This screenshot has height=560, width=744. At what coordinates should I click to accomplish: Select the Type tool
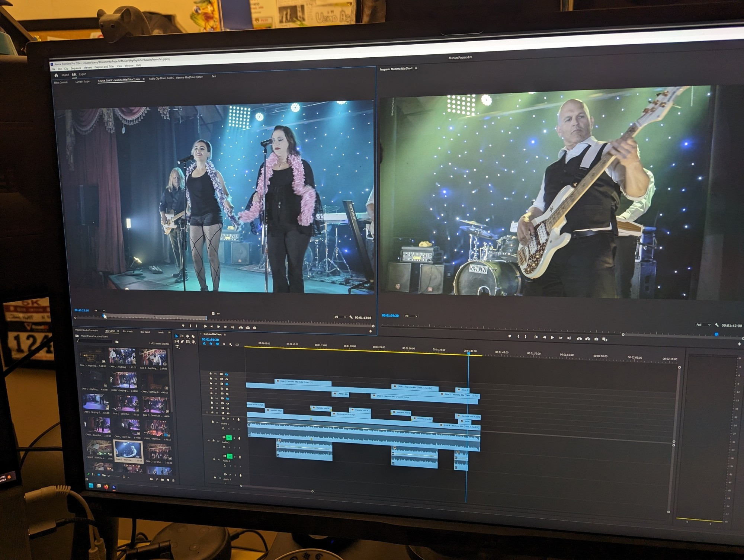tap(177, 346)
